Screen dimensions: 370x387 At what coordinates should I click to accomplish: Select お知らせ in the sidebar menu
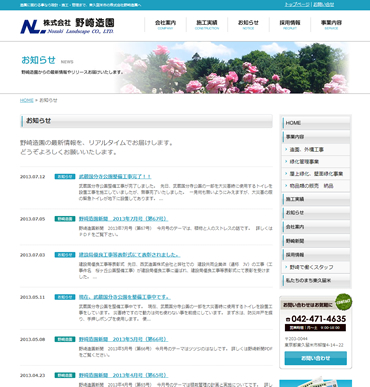[x=316, y=212]
